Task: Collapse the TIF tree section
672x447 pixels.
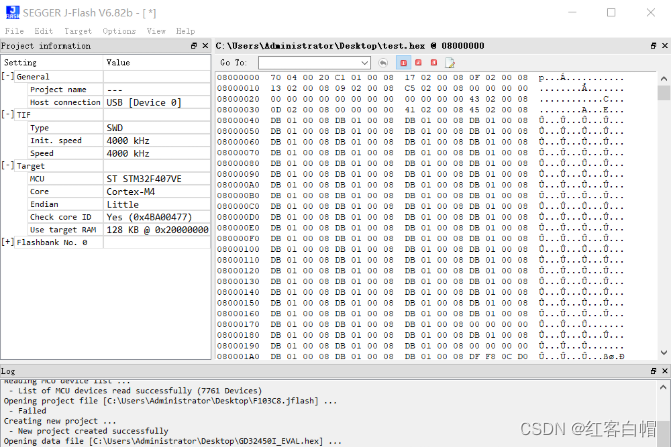Action: pos(8,114)
